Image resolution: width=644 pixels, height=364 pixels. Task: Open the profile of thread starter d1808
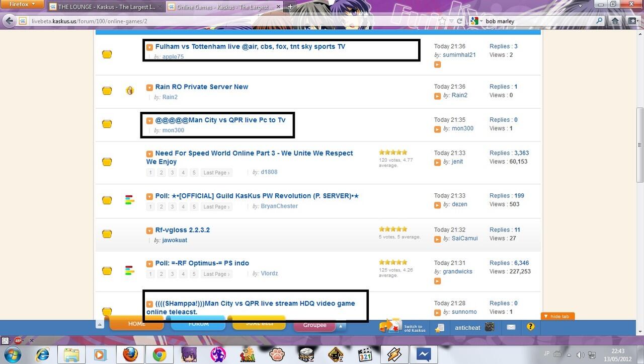[x=269, y=172]
